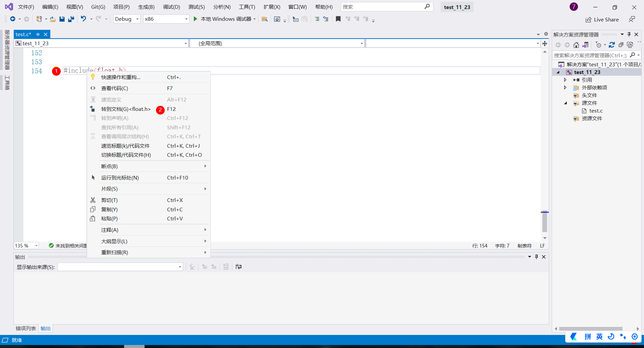The height and width of the screenshot is (348, 644).
Task: Toggle pin on the test.c tab
Action: (38, 34)
